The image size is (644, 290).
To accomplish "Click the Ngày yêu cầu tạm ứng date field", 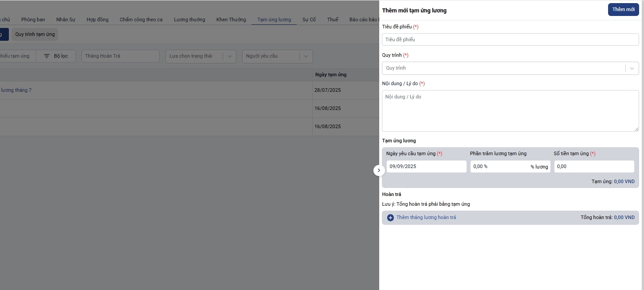I will click(x=426, y=167).
